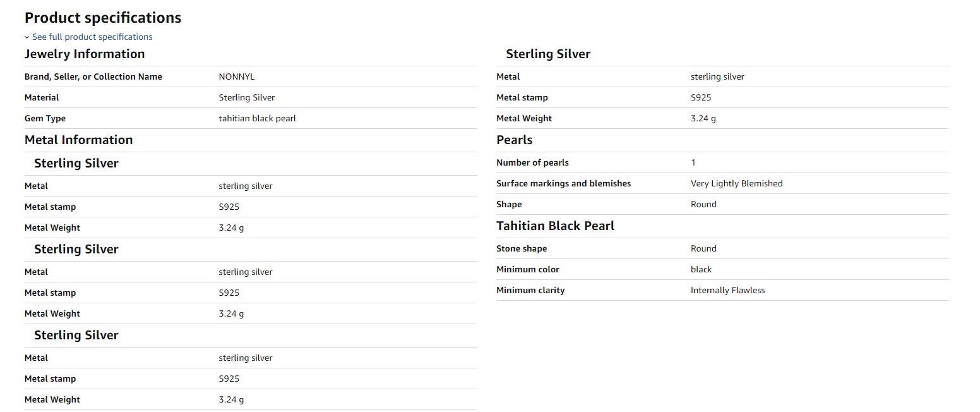This screenshot has height=412, width=980.
Task: Select the Internally Flawless clarity value
Action: 727,290
